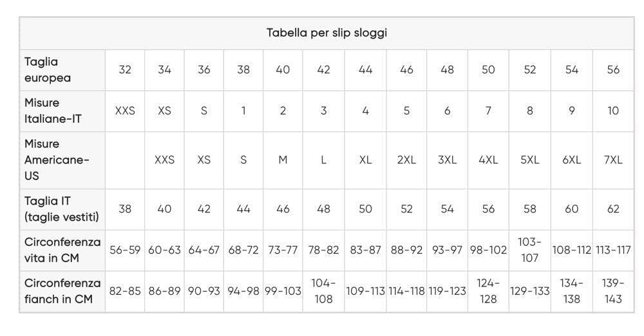Click Italian measure 10 cell

click(613, 111)
